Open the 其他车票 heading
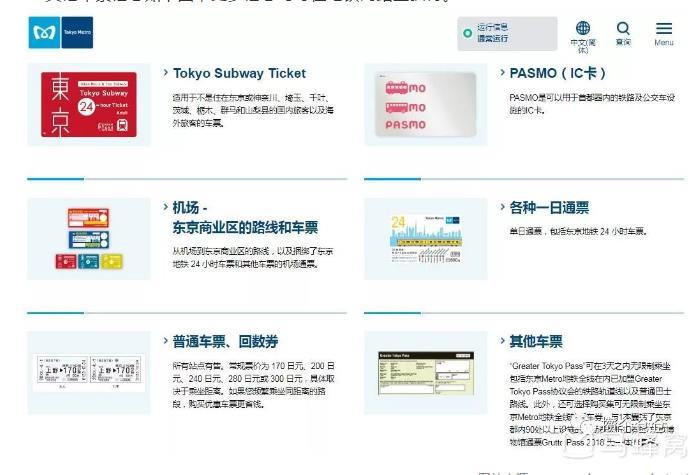This screenshot has width=698, height=475. tap(536, 341)
